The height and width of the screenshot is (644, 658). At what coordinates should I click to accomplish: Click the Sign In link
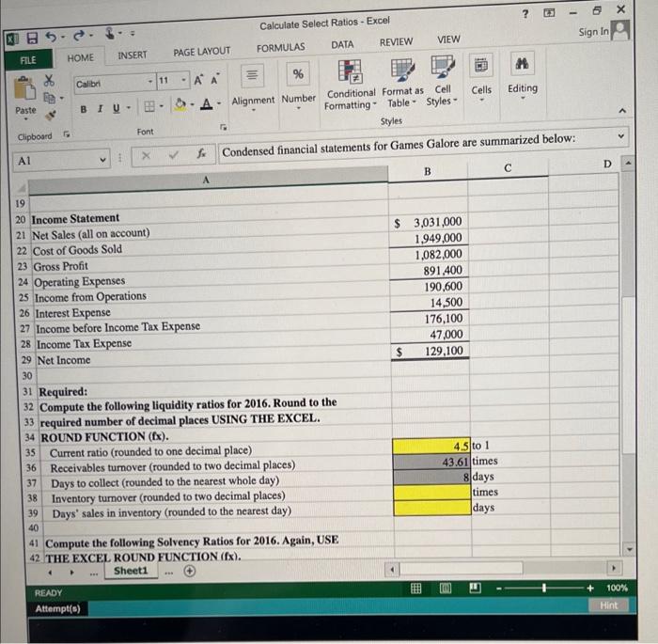click(x=594, y=31)
